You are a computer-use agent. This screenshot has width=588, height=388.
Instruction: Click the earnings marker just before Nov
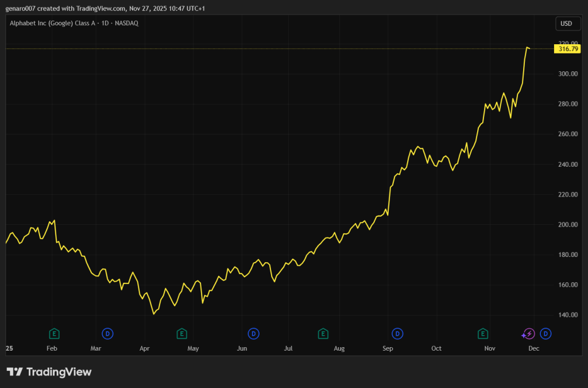(x=483, y=333)
